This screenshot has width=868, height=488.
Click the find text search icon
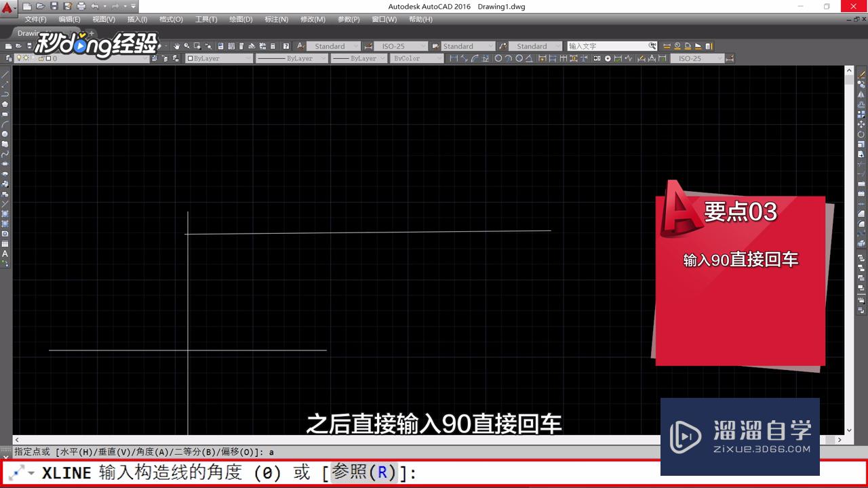coord(652,46)
